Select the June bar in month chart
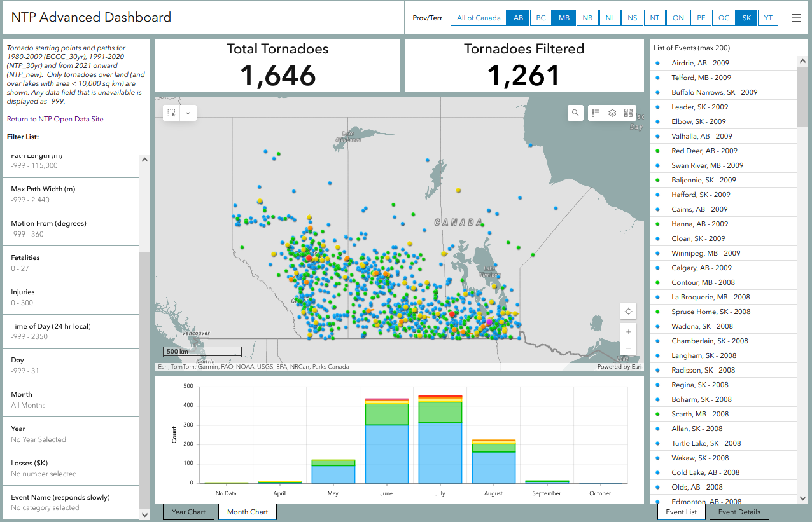This screenshot has width=812, height=522. coord(386,441)
